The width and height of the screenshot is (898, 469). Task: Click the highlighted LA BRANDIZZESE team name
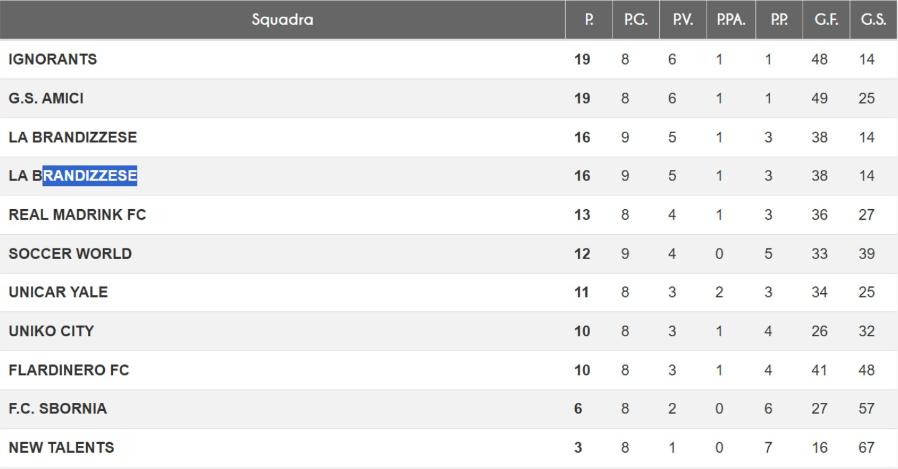(73, 176)
